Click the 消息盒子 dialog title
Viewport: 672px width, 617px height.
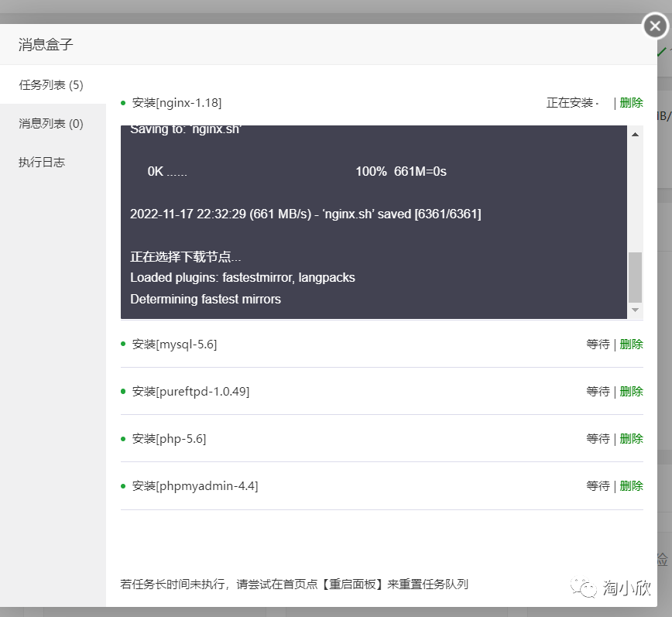click(46, 44)
